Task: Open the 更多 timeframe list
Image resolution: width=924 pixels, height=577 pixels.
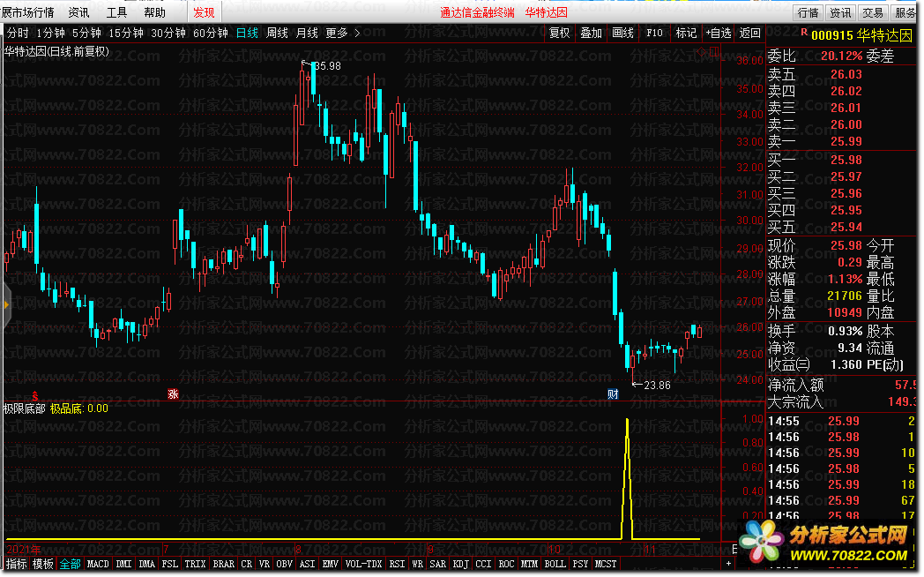Action: click(337, 33)
